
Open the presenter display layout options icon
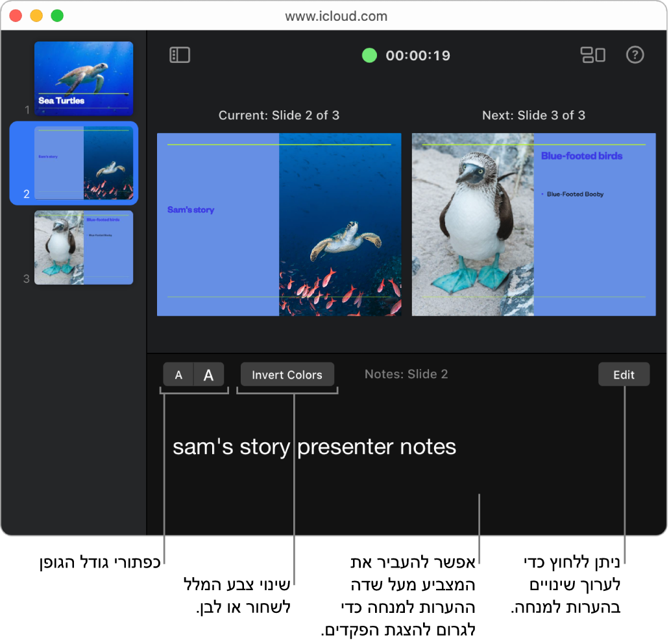592,55
